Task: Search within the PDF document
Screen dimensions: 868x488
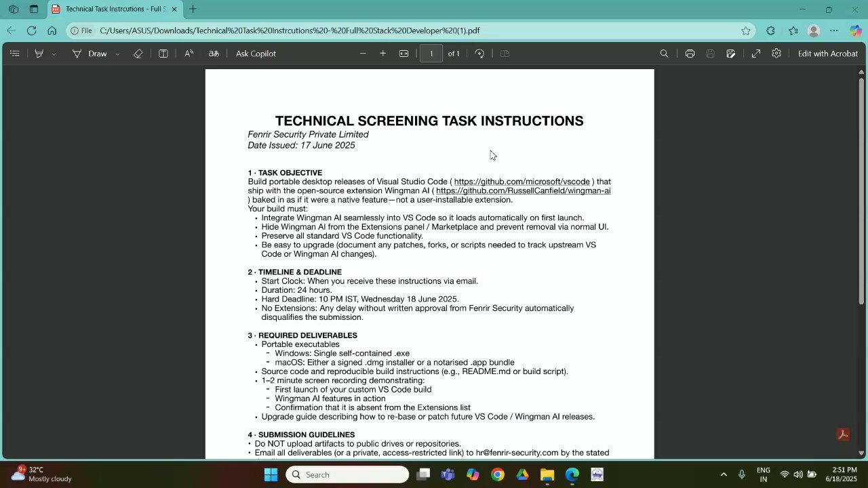Action: [665, 54]
